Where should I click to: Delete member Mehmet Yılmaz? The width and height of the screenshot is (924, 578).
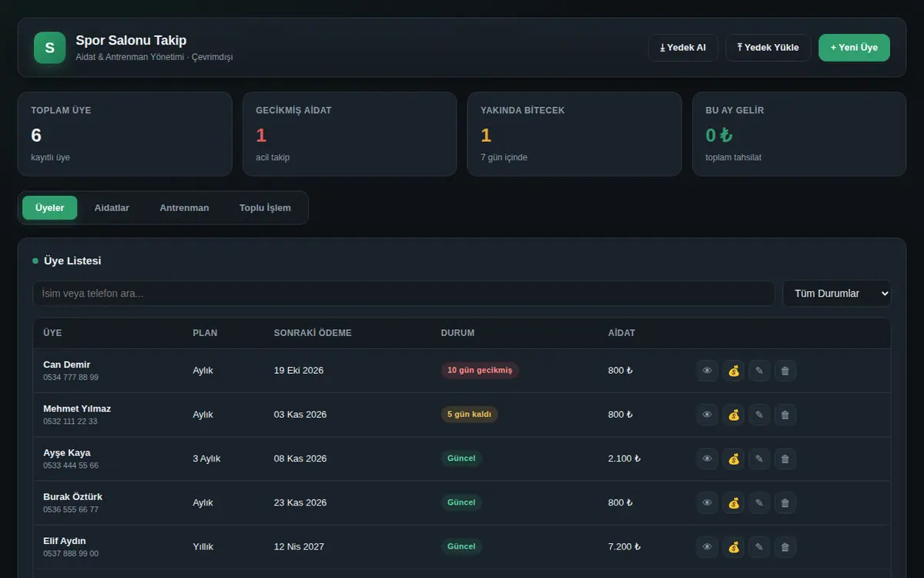pyautogui.click(x=785, y=415)
